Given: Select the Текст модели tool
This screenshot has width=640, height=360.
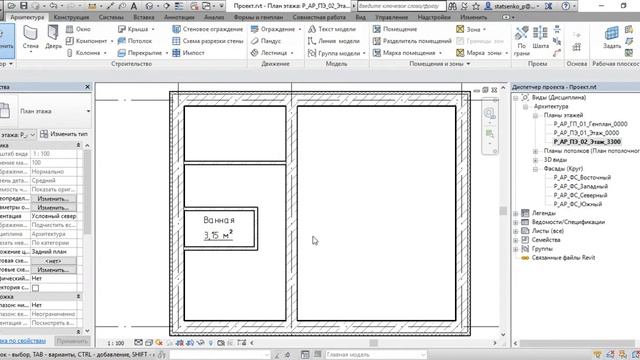Looking at the screenshot, I should coord(332,29).
